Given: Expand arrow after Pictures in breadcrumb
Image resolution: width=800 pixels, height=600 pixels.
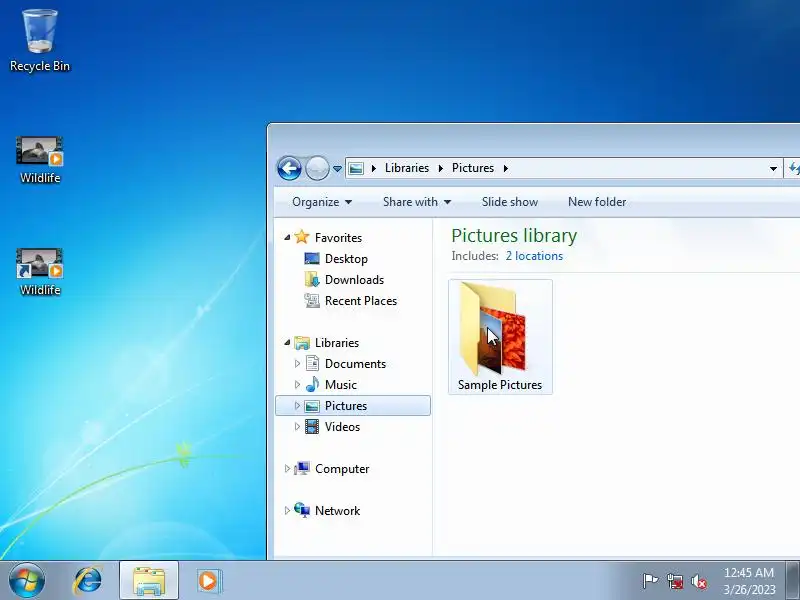Looking at the screenshot, I should click(x=506, y=168).
